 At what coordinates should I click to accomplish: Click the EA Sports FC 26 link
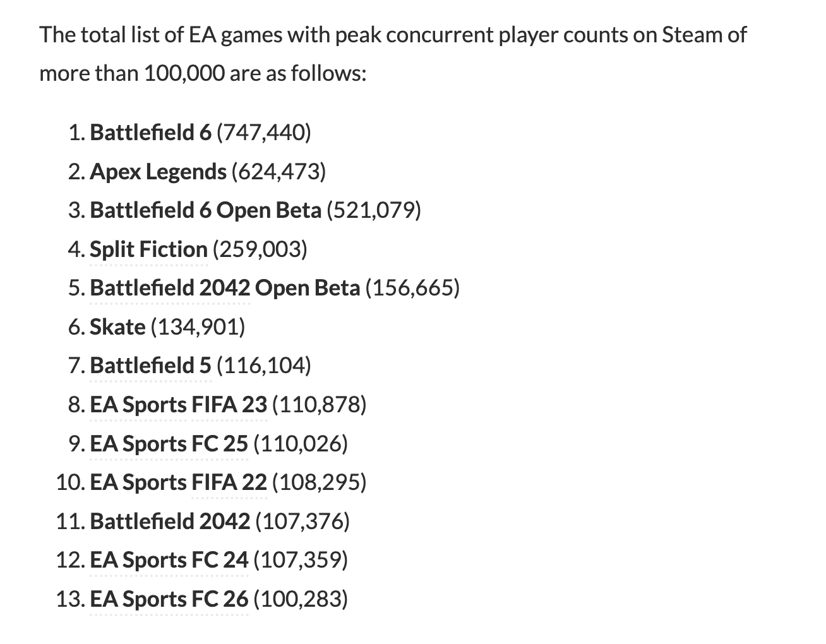169,599
